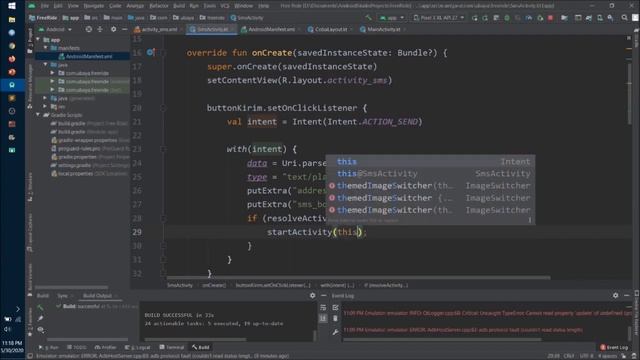Screen dimensions: 640x360
Task: Open Windows Start menu
Action: (12, 6)
